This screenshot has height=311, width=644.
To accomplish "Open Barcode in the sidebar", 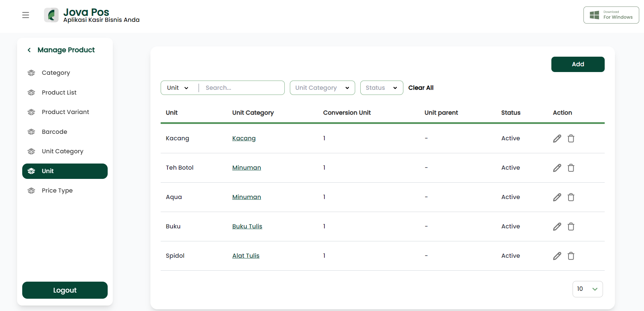I will tap(65, 132).
